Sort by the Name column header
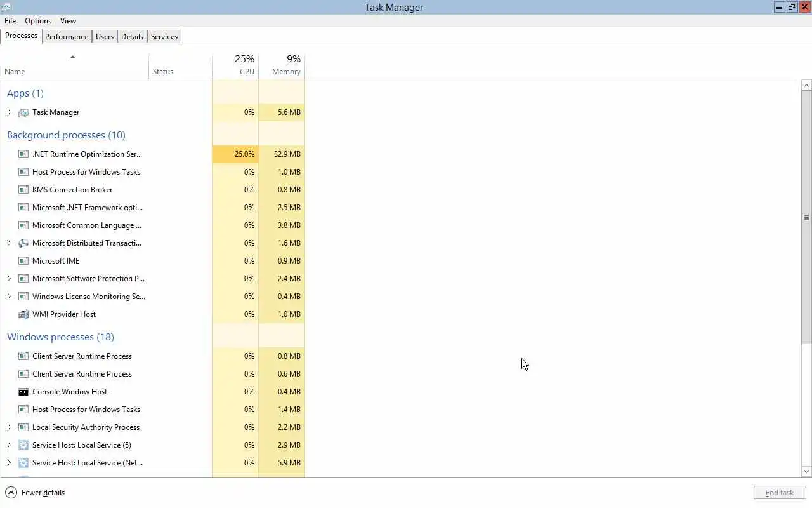812x508 pixels. pos(74,66)
